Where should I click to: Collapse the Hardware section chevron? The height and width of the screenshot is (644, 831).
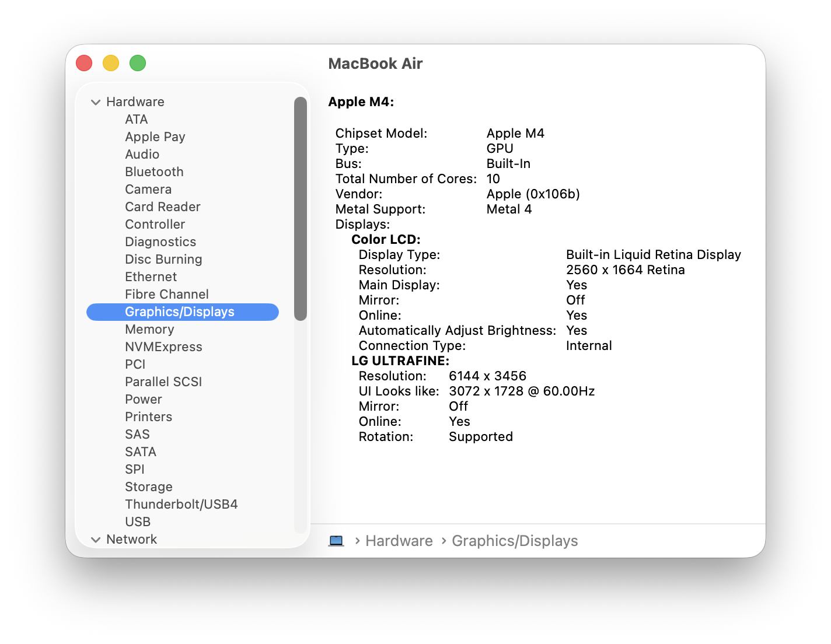pos(96,102)
